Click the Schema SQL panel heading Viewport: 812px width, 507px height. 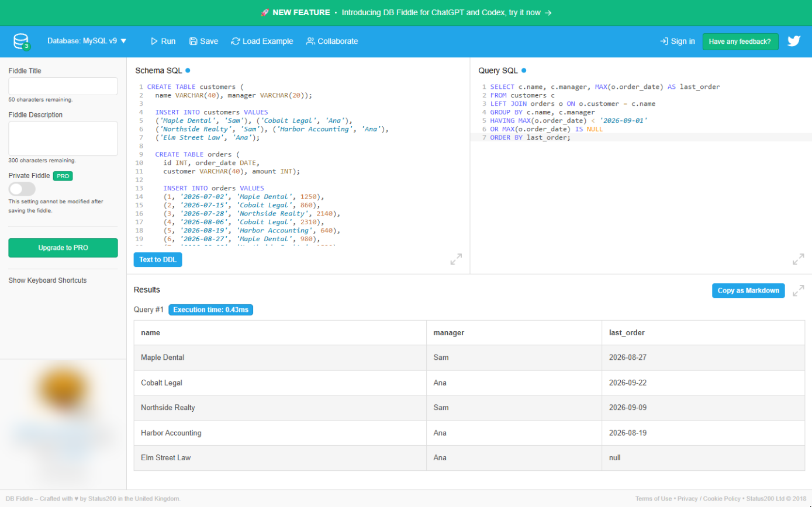click(x=158, y=71)
